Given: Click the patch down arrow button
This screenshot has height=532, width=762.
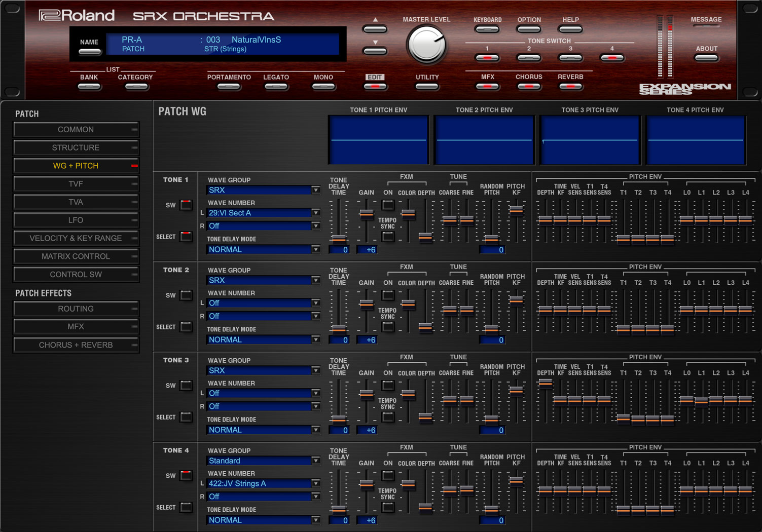Looking at the screenshot, I should click(375, 51).
